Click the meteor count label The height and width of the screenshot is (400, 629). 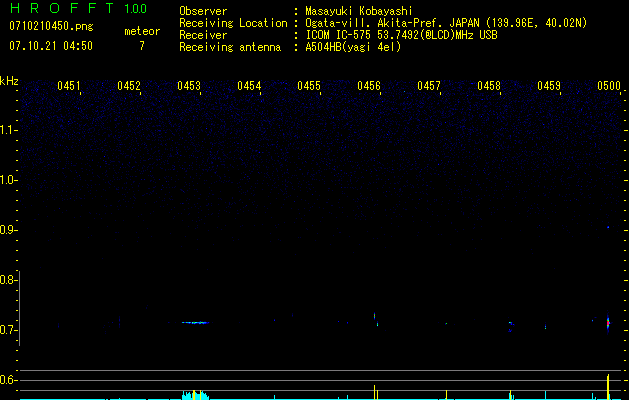pyautogui.click(x=142, y=31)
